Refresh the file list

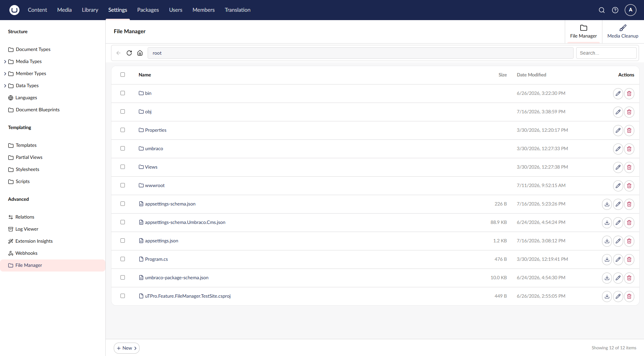pos(129,53)
